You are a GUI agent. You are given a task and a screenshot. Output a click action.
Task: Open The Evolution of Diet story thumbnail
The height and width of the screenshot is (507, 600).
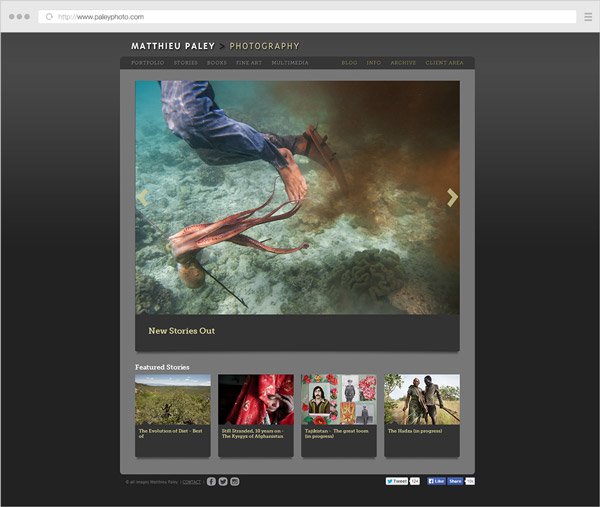pyautogui.click(x=173, y=400)
